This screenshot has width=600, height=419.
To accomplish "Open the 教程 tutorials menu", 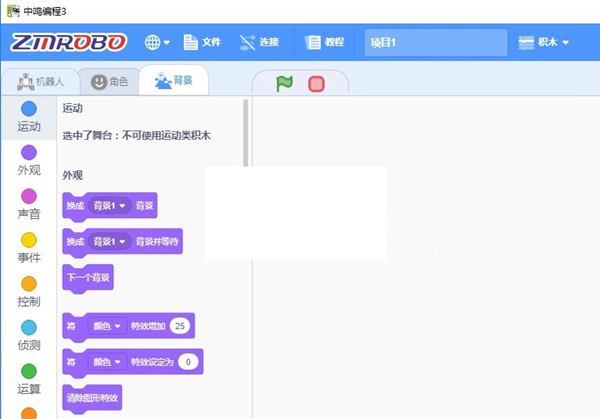I will point(324,42).
